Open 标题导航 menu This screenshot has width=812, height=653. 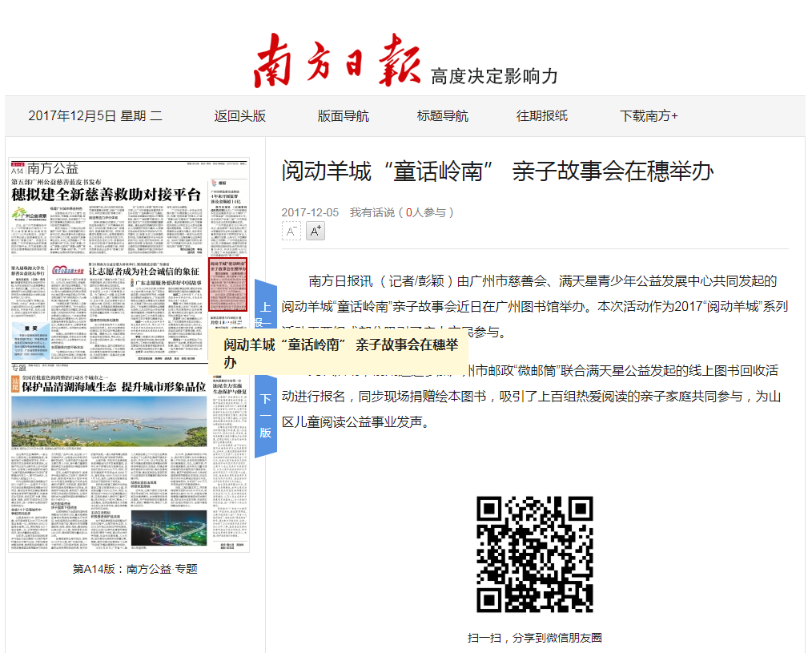(442, 116)
